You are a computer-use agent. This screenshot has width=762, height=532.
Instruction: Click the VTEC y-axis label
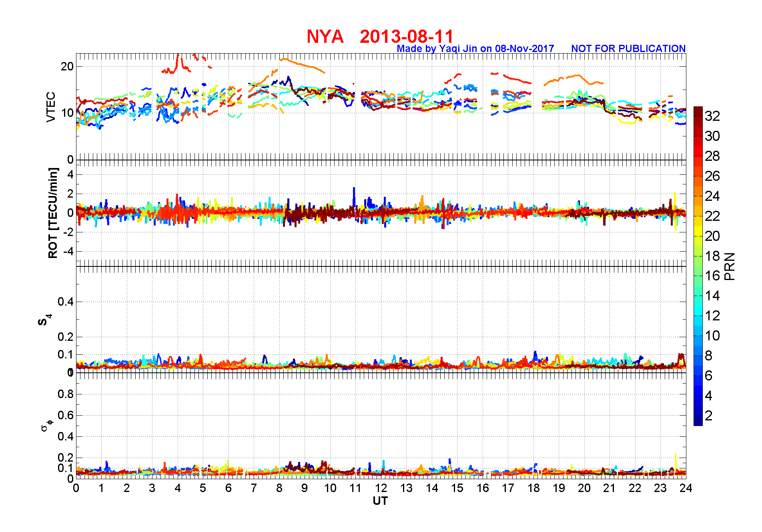(x=51, y=107)
